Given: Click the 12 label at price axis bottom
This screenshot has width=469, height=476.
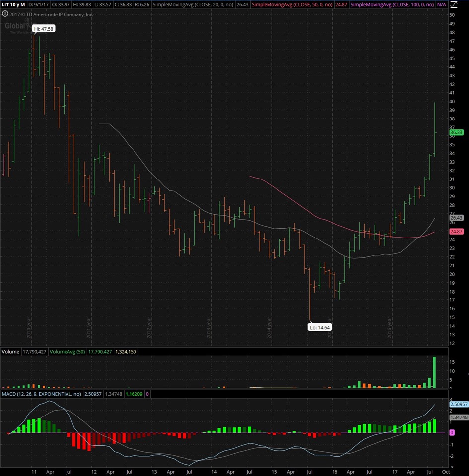Looking at the screenshot, I should [x=452, y=343].
